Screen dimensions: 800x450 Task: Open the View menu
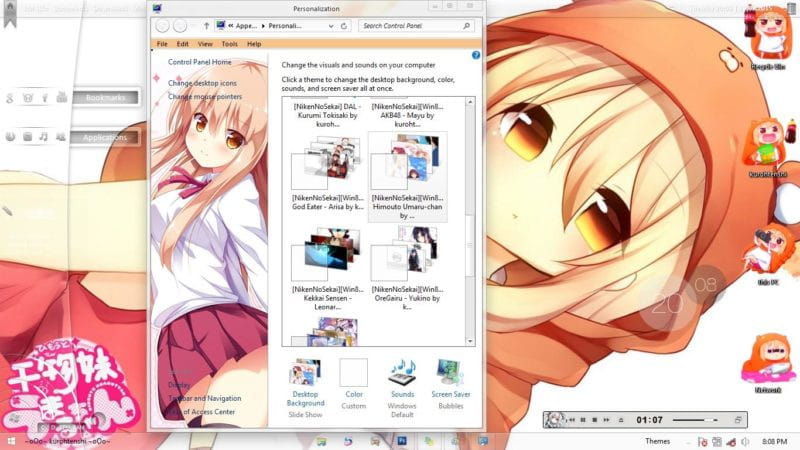(x=205, y=44)
